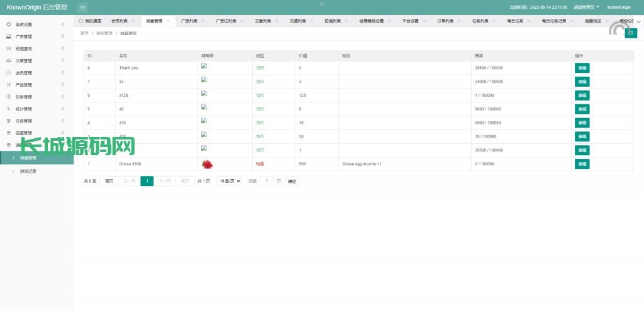Toggle the sidebar collapse hamburger icon

point(82,7)
